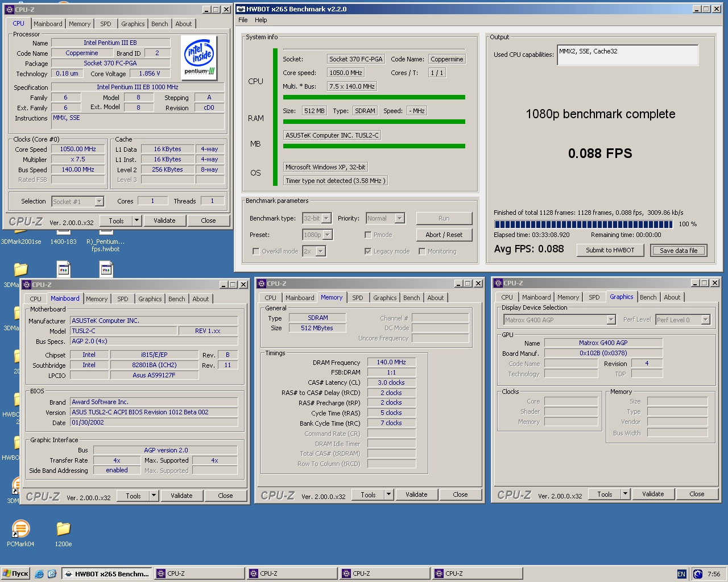Viewport: 728px width, 582px height.
Task: Open the Start menu (Пуск)
Action: click(x=16, y=573)
